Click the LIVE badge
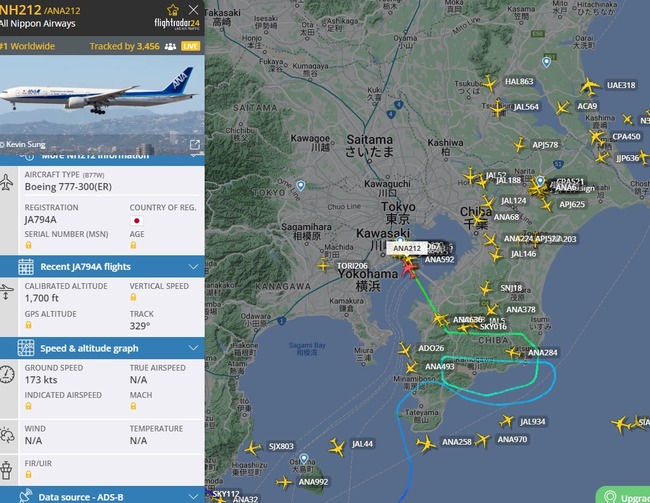The width and height of the screenshot is (650, 503). [x=190, y=46]
